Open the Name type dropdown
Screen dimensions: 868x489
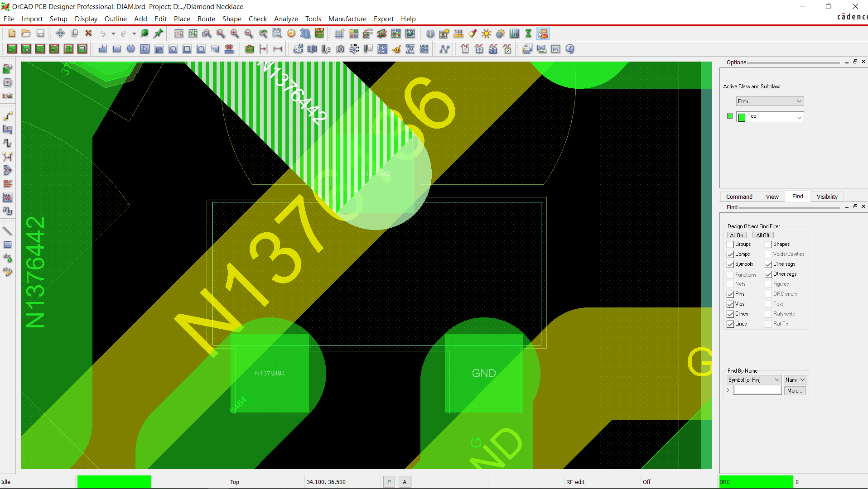coord(796,380)
